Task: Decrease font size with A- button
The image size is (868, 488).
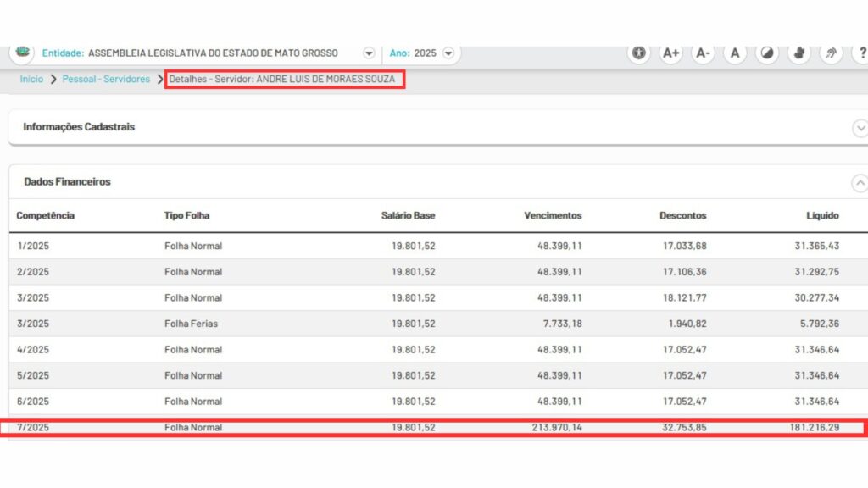Action: 703,53
